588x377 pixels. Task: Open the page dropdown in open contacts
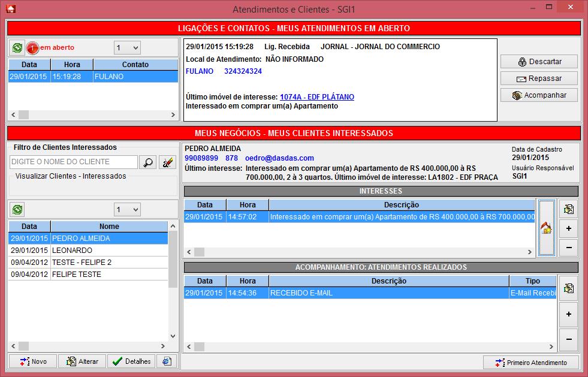127,47
